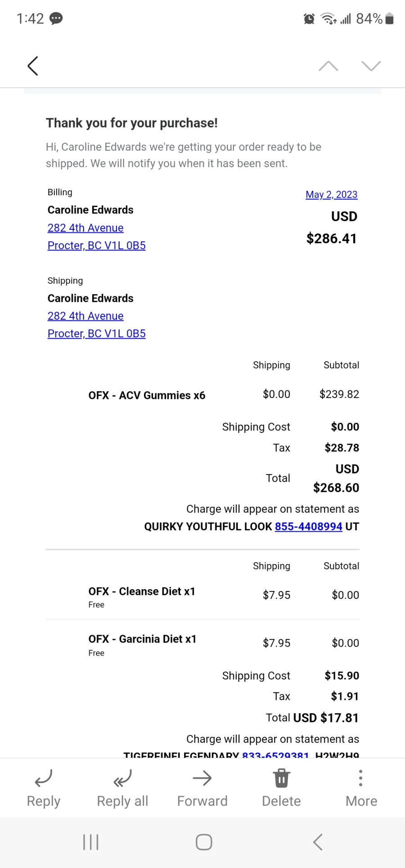
Task: Tap the Android home button
Action: tap(204, 842)
